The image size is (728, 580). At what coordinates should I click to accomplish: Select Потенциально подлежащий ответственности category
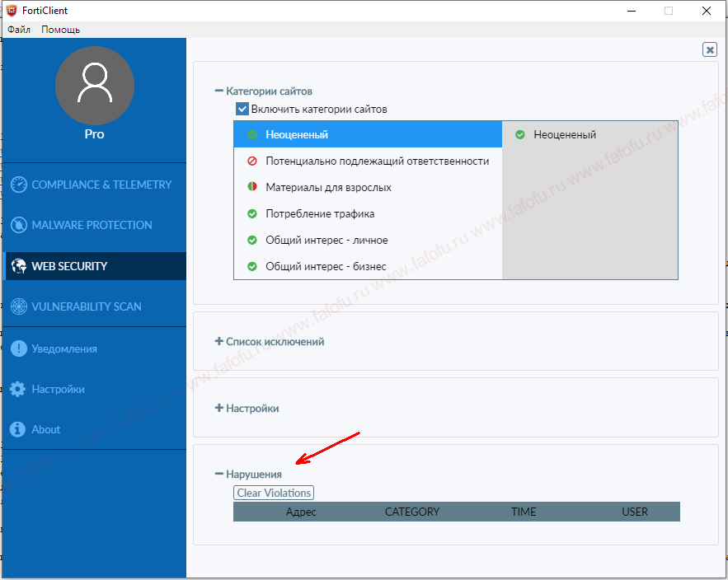coord(368,161)
